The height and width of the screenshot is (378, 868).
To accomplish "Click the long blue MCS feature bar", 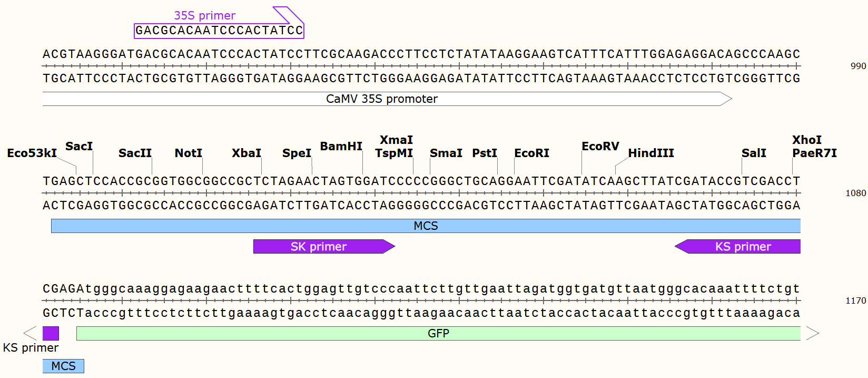I will tap(426, 226).
